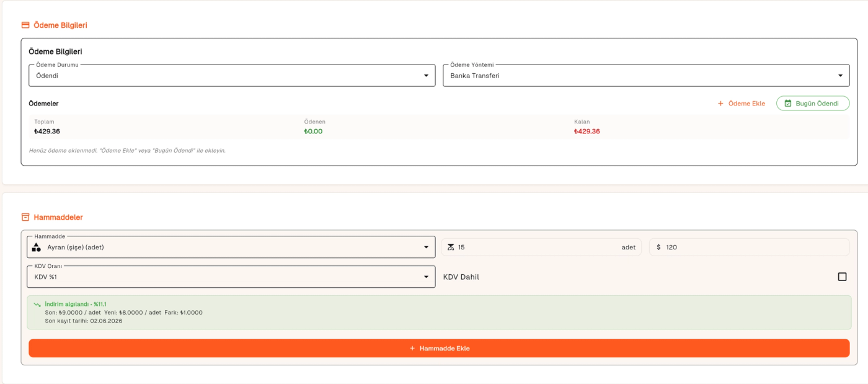Click the "İndirim algılandı - %11.1" alert title

click(76, 304)
